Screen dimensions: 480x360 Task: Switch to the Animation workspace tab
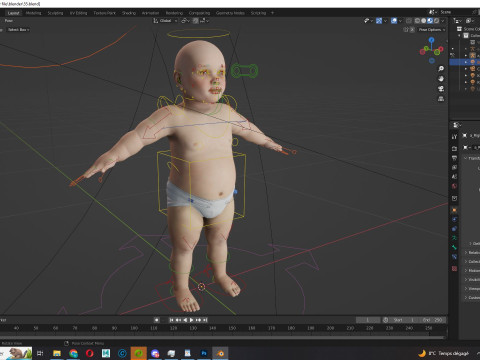click(x=150, y=13)
